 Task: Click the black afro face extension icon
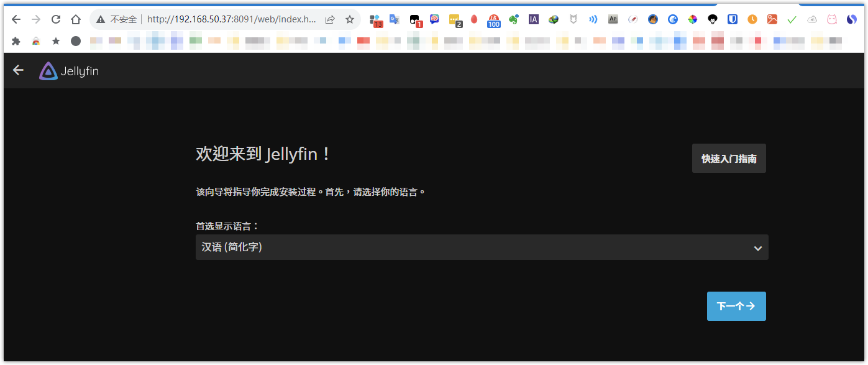tap(713, 19)
